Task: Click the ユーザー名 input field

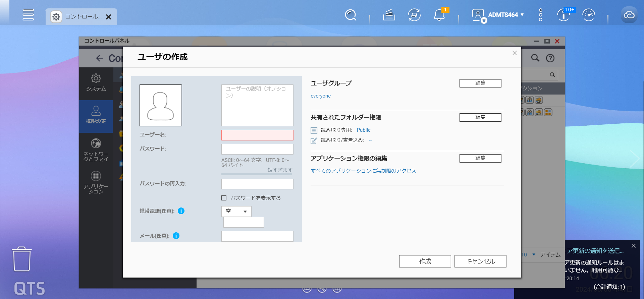Action: click(x=257, y=135)
